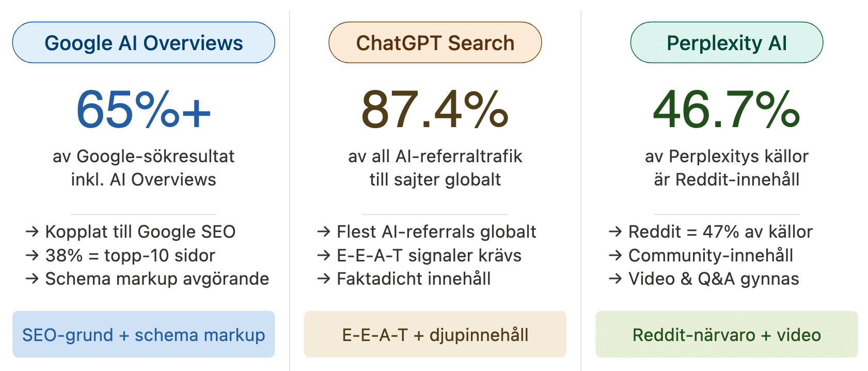Screen dimensions: 868x371
Task: Click the SEO-grund + schema markup box
Action: coord(144,334)
